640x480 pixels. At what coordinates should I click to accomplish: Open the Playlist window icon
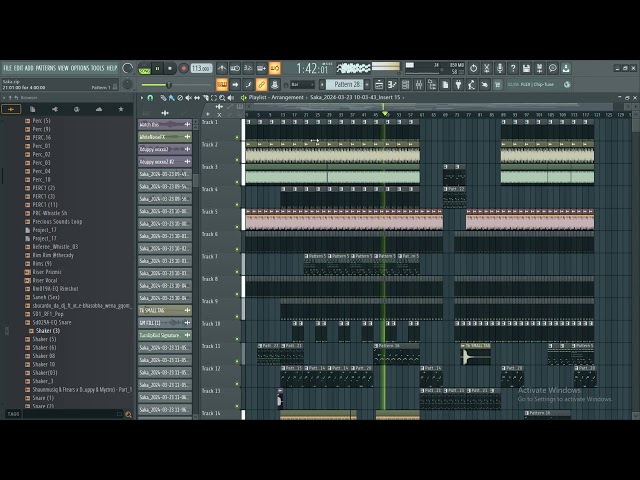[x=379, y=84]
